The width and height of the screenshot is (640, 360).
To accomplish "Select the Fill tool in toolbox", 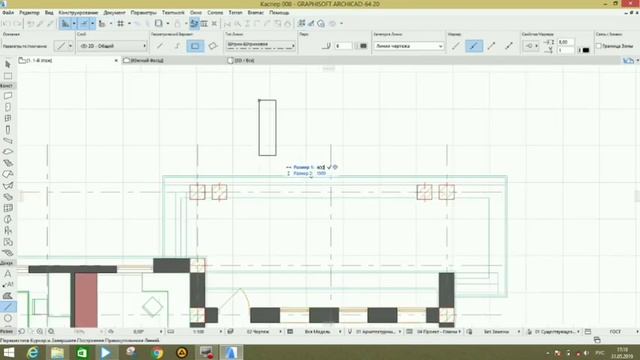I will tap(8, 296).
